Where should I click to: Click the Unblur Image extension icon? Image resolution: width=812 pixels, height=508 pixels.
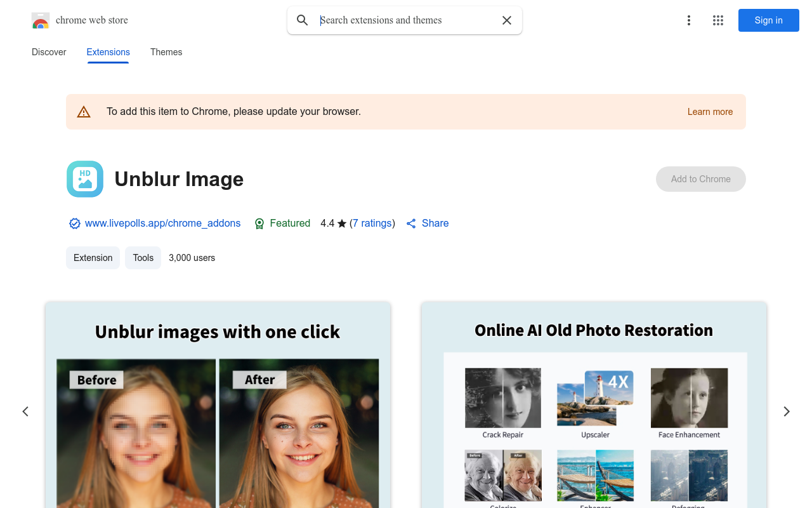coord(85,179)
